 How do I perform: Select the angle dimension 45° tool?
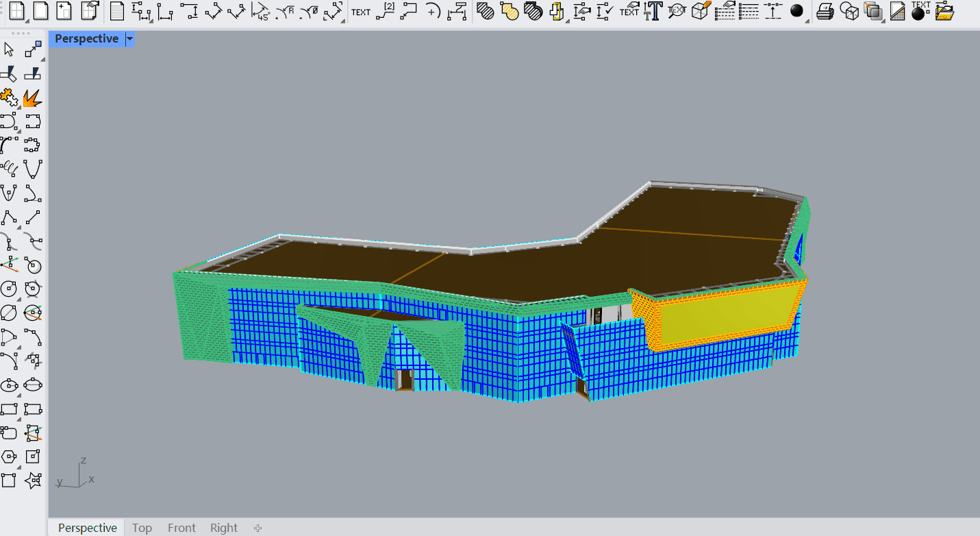[x=260, y=11]
